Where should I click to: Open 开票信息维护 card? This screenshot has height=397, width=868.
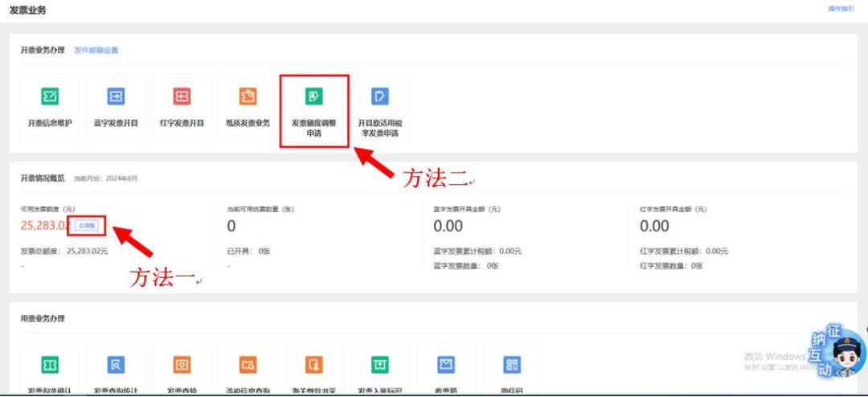tap(50, 108)
